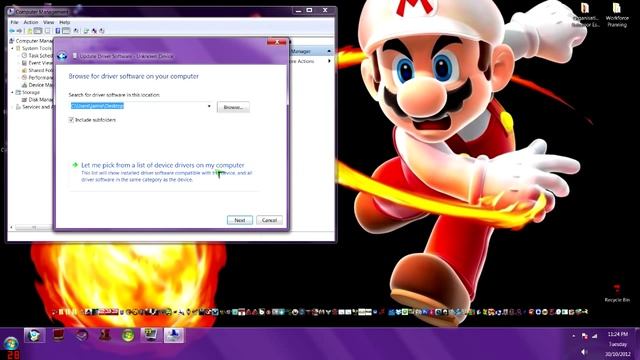The width and height of the screenshot is (640, 360).
Task: Open the Workforce Planning desktop folder
Action: [617, 15]
